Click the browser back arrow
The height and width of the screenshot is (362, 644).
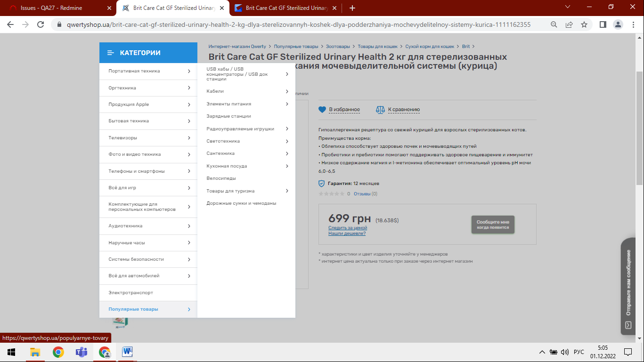tap(10, 24)
